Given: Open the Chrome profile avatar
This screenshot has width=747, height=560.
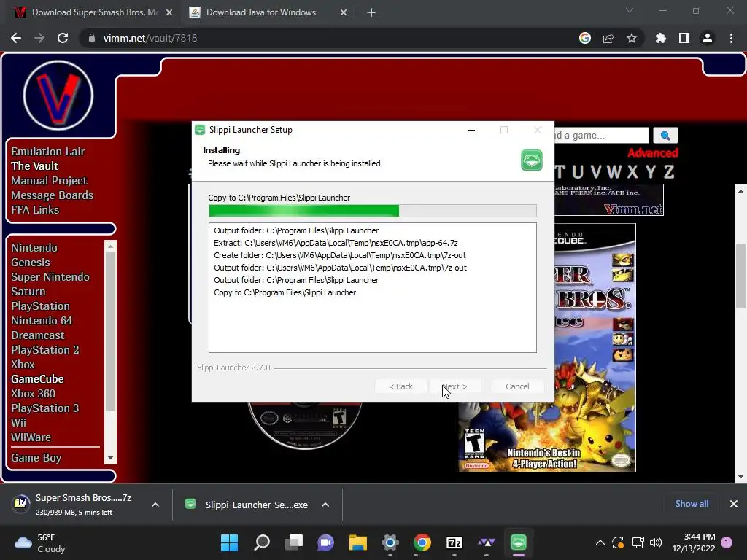Looking at the screenshot, I should (x=708, y=38).
